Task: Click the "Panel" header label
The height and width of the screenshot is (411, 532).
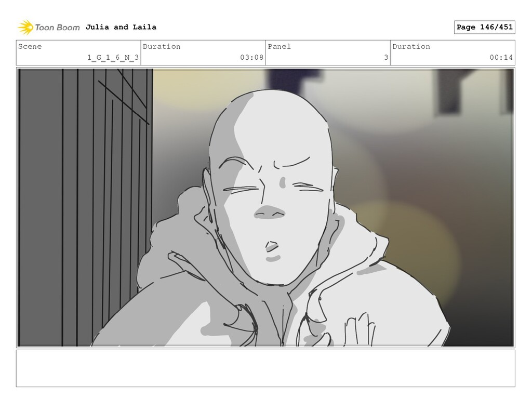Action: pyautogui.click(x=279, y=46)
